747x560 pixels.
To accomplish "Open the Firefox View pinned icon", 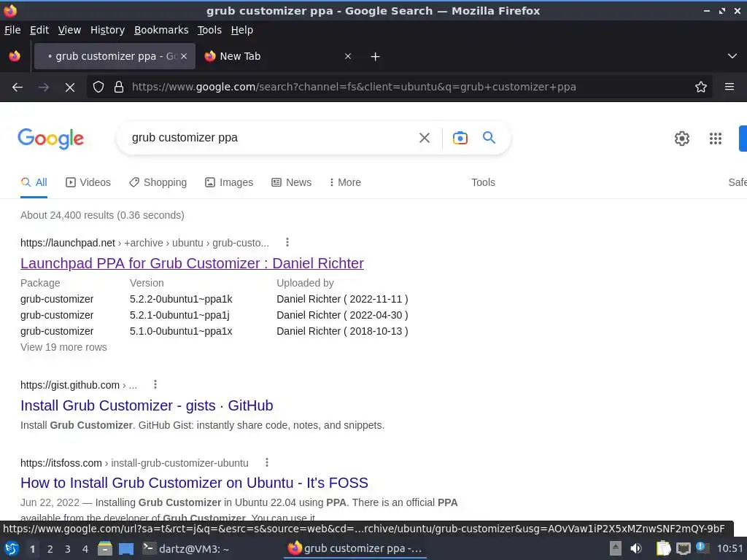I will (15, 57).
